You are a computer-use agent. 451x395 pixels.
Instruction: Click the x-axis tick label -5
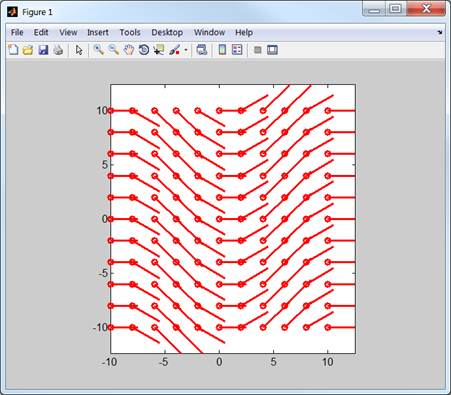[163, 362]
